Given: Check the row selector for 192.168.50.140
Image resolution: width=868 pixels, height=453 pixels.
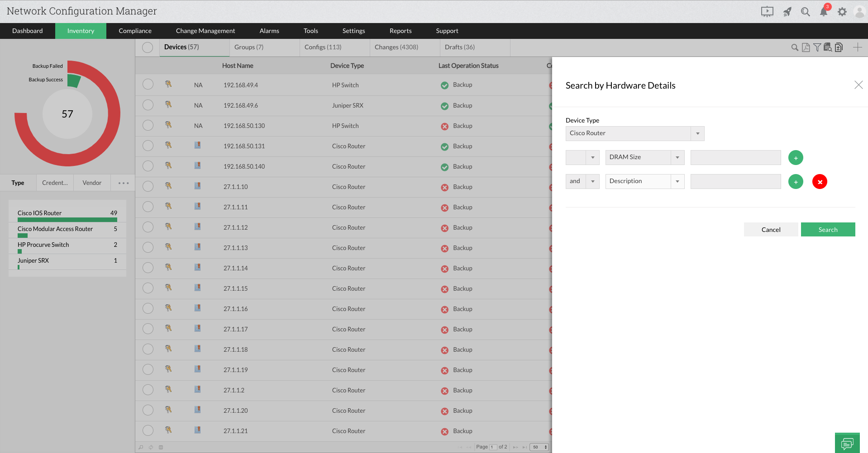Looking at the screenshot, I should point(148,165).
